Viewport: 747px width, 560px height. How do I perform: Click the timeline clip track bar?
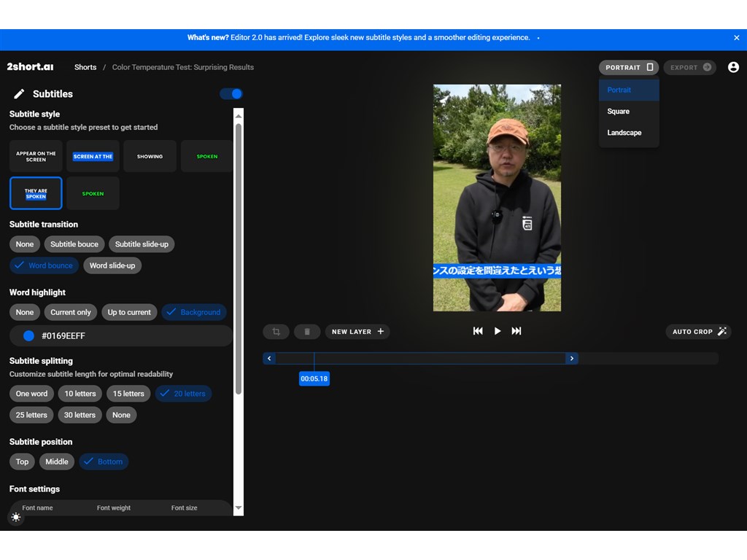coord(421,358)
